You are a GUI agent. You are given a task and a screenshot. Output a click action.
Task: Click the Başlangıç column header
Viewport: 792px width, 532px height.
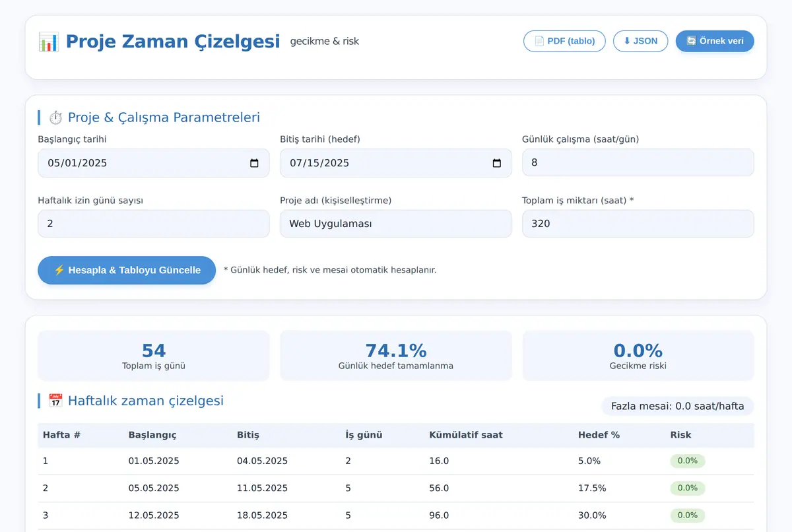pyautogui.click(x=152, y=435)
